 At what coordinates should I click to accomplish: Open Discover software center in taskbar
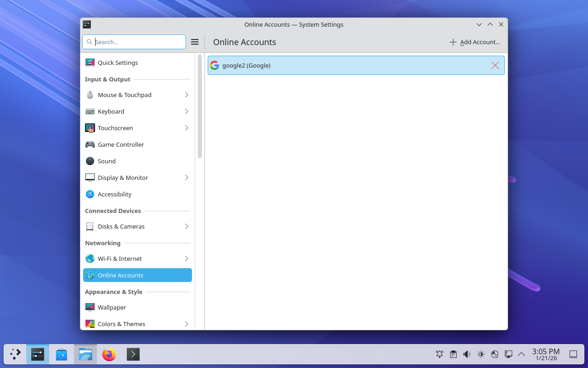tap(62, 354)
